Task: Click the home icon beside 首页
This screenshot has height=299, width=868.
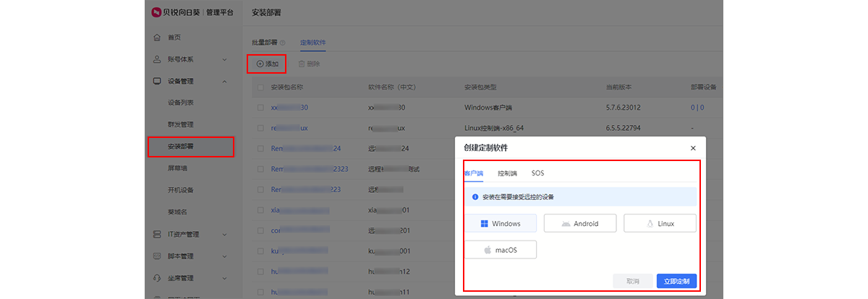Action: [157, 38]
